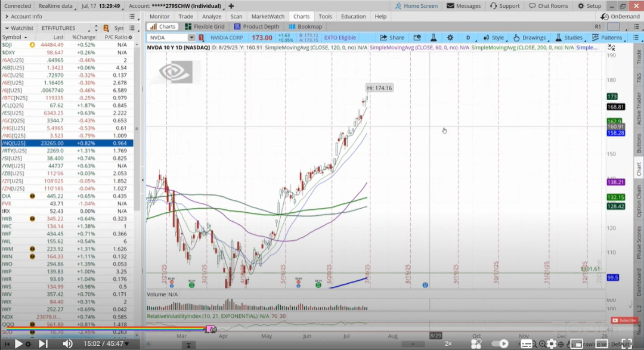Viewport: 644px width, 350px height.
Task: Open the Education tab
Action: pos(353,17)
